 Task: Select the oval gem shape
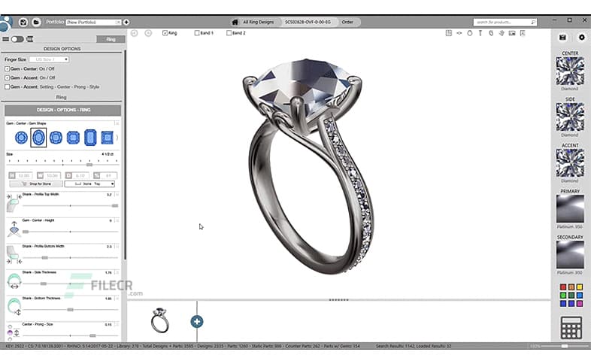(38, 138)
